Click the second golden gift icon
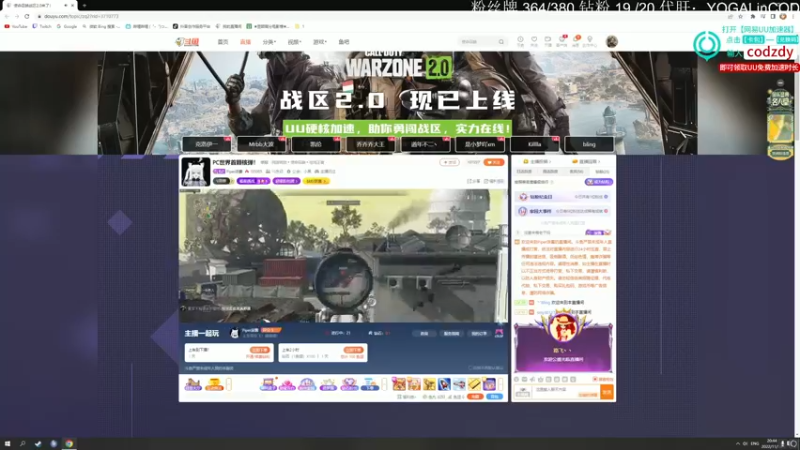The height and width of the screenshot is (450, 800). point(214,384)
